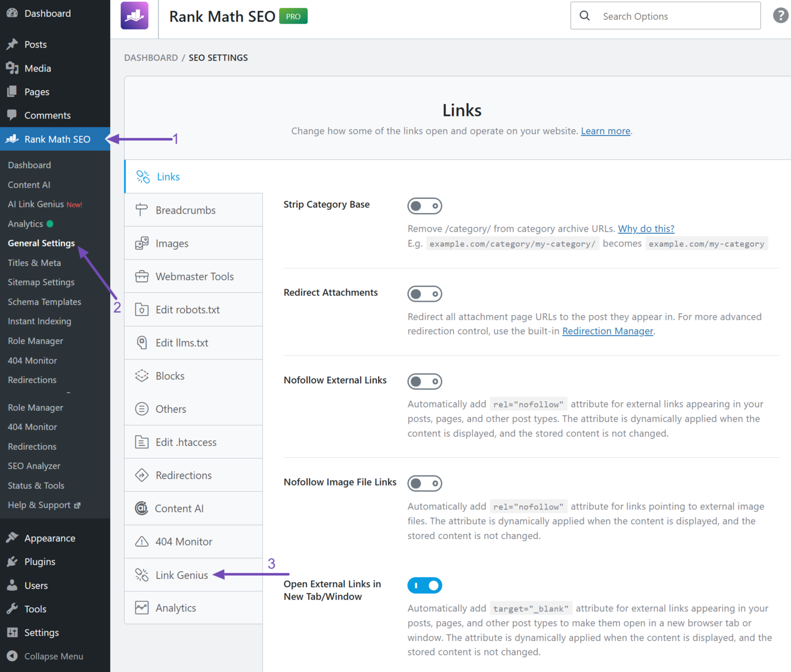Open Sitemap Settings submenu item
This screenshot has height=672, width=791.
click(x=41, y=282)
